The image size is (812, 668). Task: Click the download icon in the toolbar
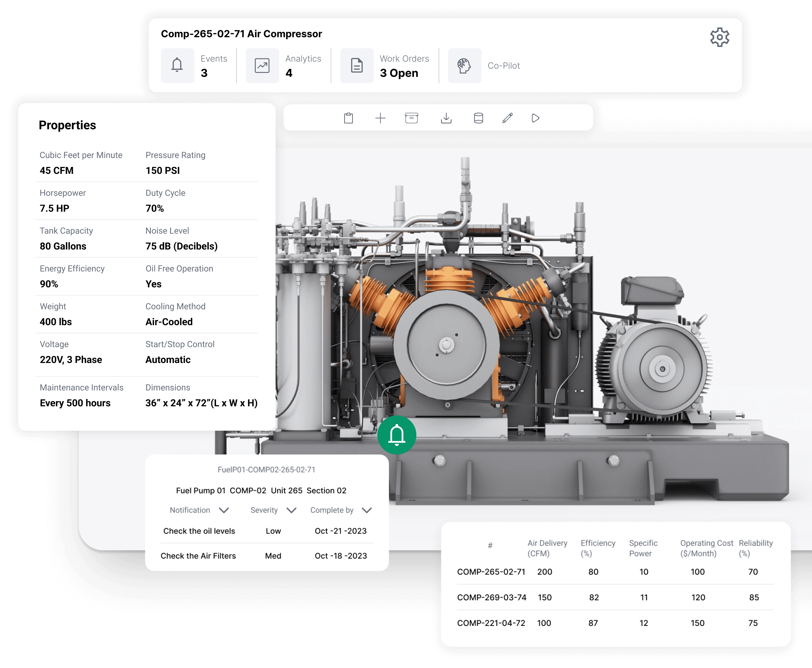click(x=446, y=118)
